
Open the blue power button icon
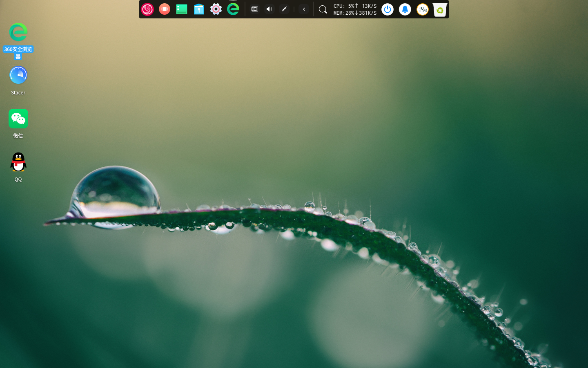(388, 9)
